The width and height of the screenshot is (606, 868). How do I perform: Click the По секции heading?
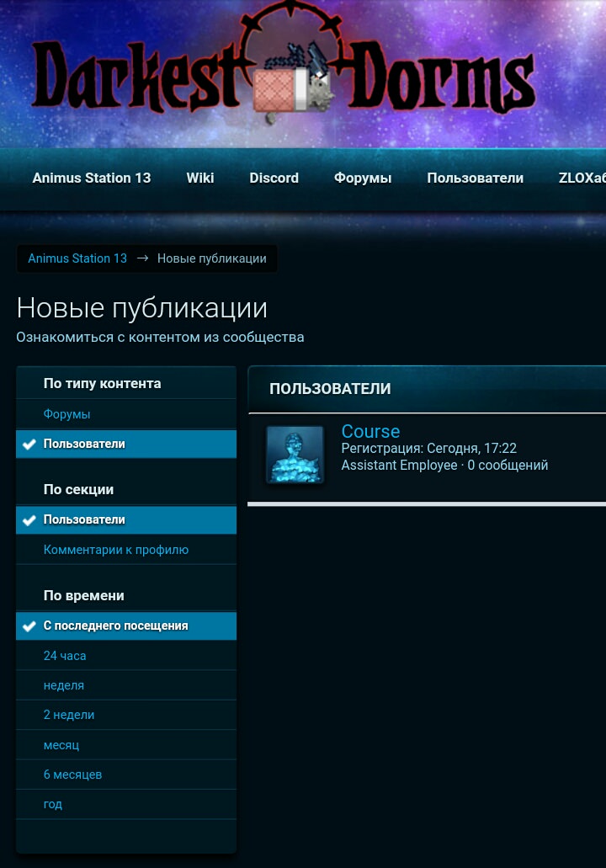78,490
